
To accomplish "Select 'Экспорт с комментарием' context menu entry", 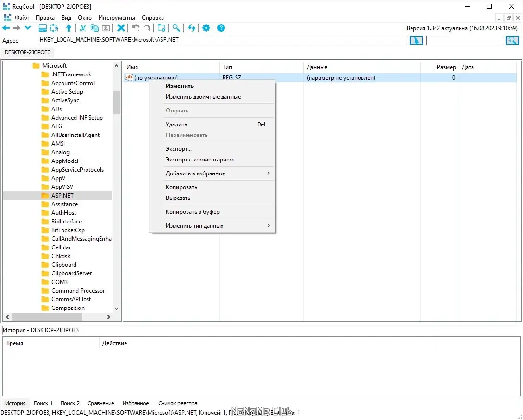I will click(199, 160).
